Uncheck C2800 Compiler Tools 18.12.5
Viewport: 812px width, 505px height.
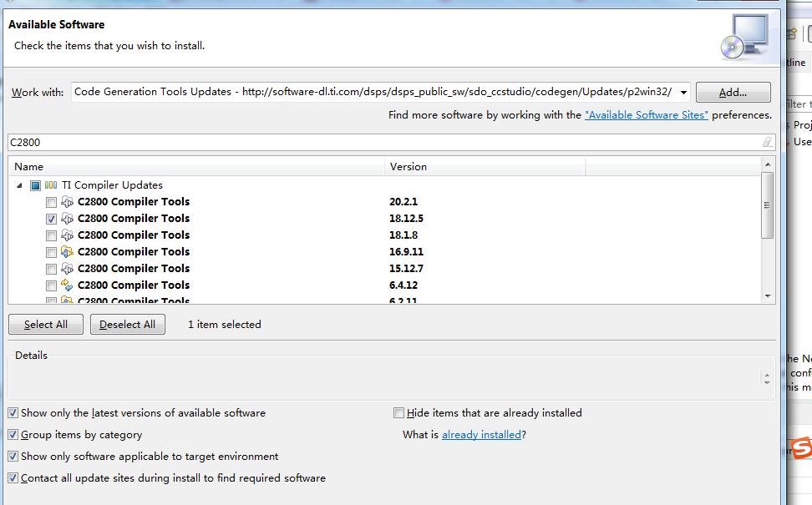(x=52, y=219)
